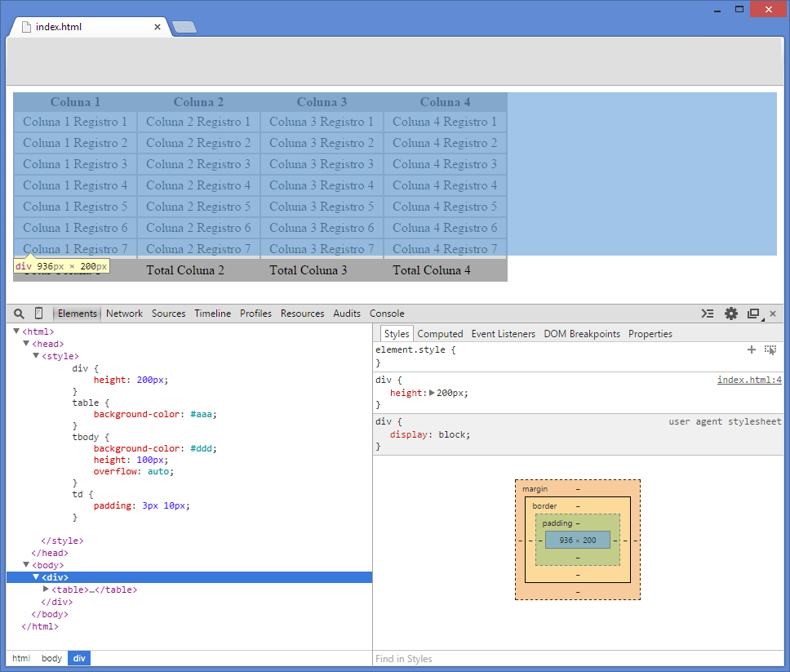Toggle the device mode phone icon
The height and width of the screenshot is (672, 790).
click(39, 313)
